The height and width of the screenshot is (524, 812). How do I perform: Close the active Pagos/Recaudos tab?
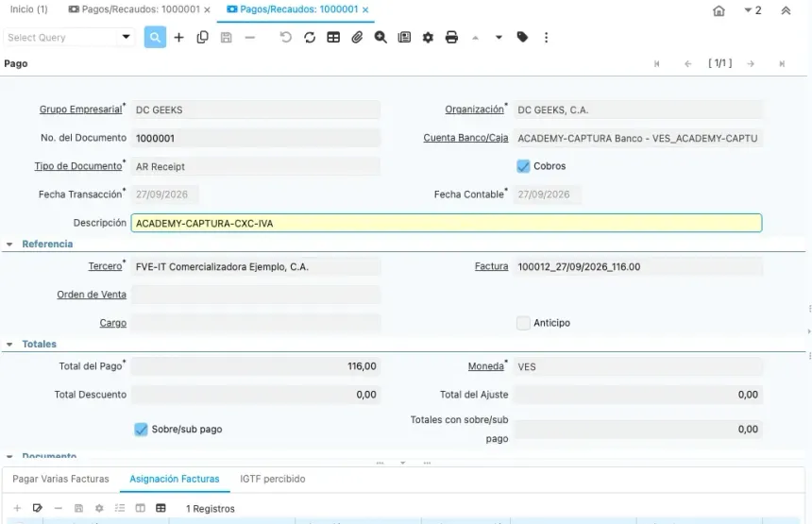coord(365,9)
